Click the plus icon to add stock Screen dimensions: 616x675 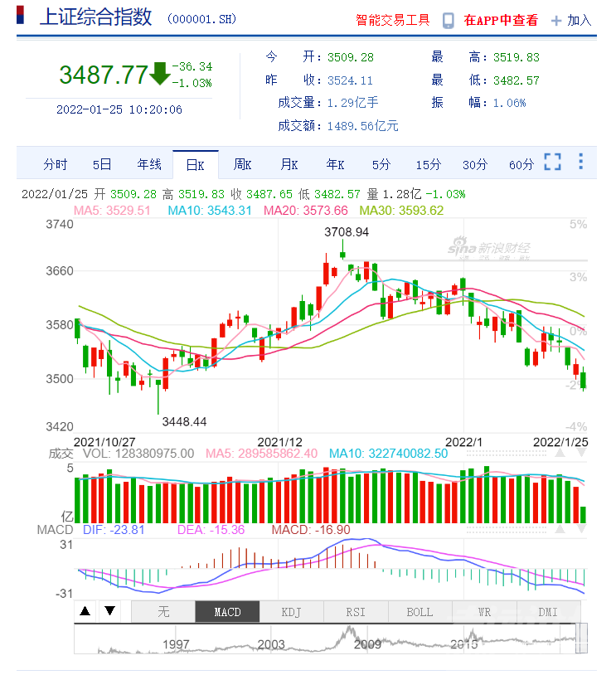click(x=556, y=21)
